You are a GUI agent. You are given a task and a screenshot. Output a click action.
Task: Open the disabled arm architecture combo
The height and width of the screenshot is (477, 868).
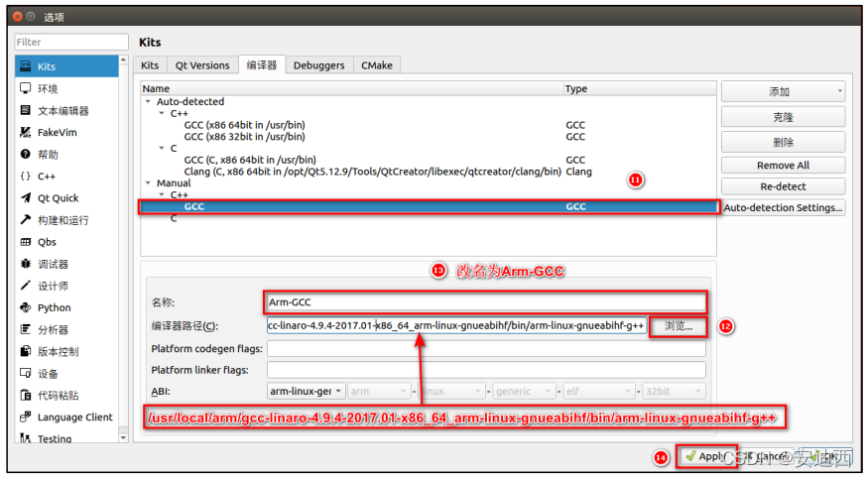(379, 392)
